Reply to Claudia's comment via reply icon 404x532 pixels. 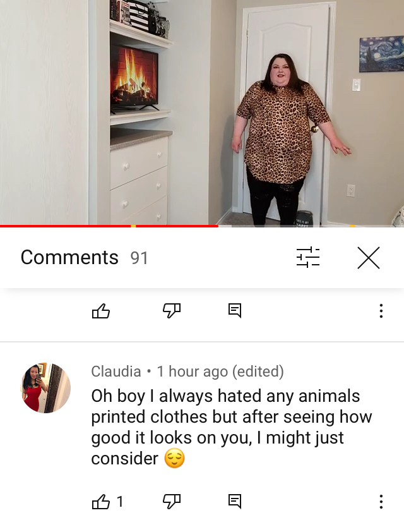tap(235, 502)
